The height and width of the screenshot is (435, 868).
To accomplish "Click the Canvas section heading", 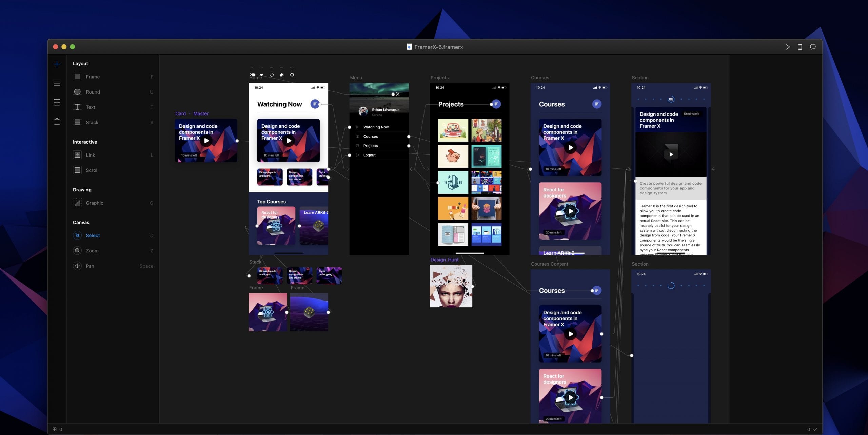I will click(x=81, y=222).
